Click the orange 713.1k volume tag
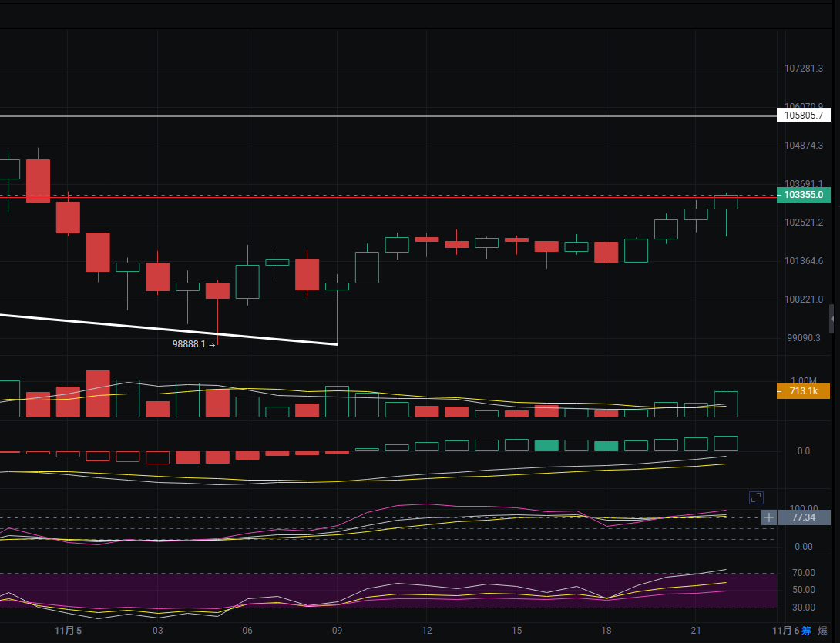 (x=804, y=392)
